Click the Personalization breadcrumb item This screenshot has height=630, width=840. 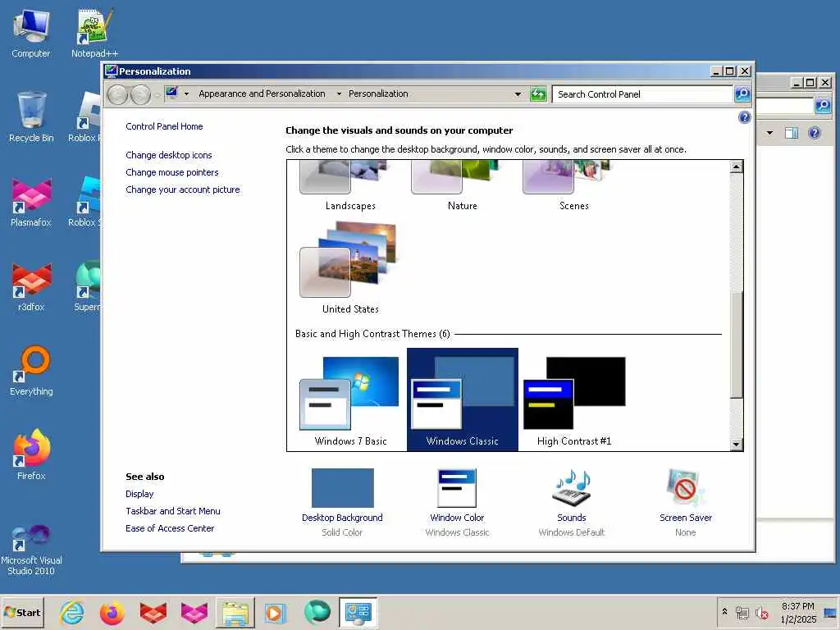(378, 94)
